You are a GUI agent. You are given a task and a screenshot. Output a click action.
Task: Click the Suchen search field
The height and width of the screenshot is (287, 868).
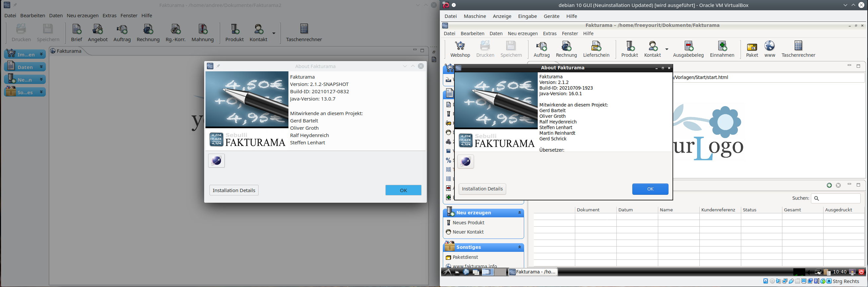pos(836,198)
